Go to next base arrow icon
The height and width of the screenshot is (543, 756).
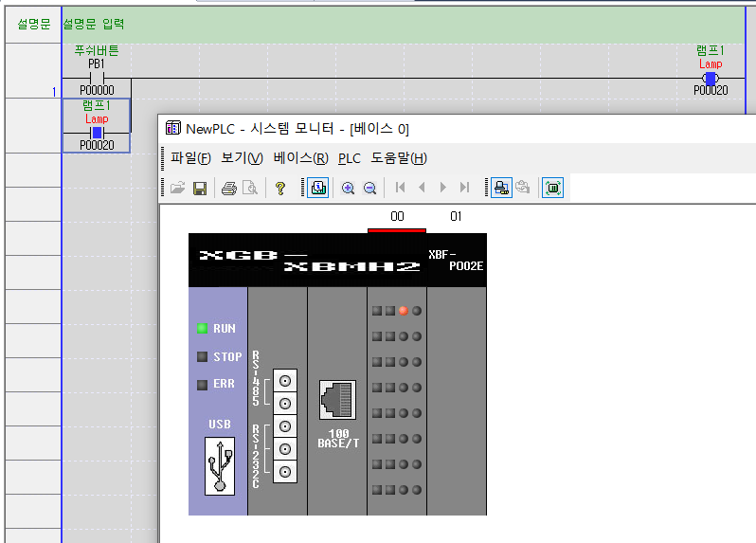point(443,187)
